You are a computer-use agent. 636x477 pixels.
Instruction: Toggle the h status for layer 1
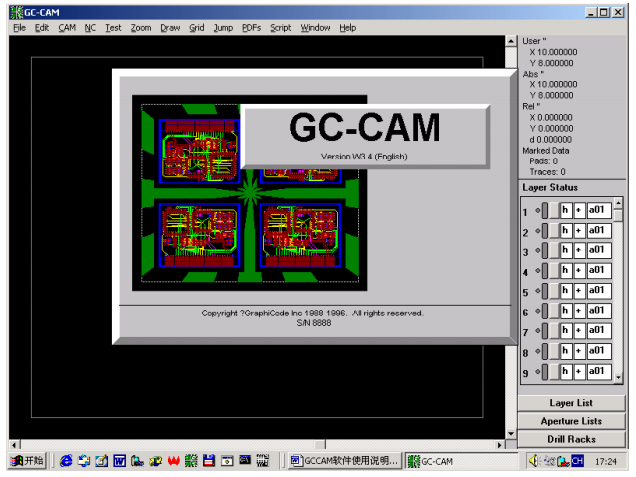pos(565,210)
